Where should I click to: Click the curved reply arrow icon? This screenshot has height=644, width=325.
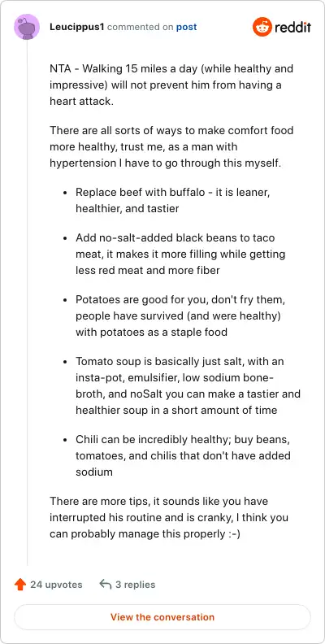(106, 584)
